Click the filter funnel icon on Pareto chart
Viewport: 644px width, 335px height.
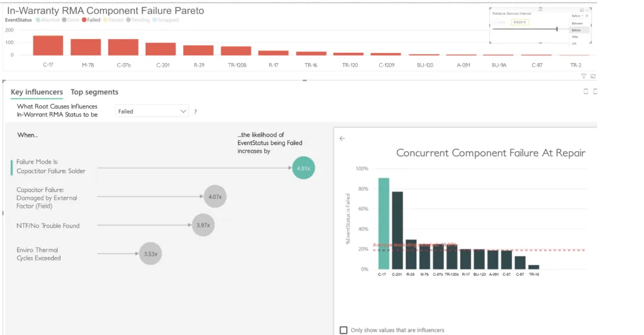pyautogui.click(x=584, y=76)
